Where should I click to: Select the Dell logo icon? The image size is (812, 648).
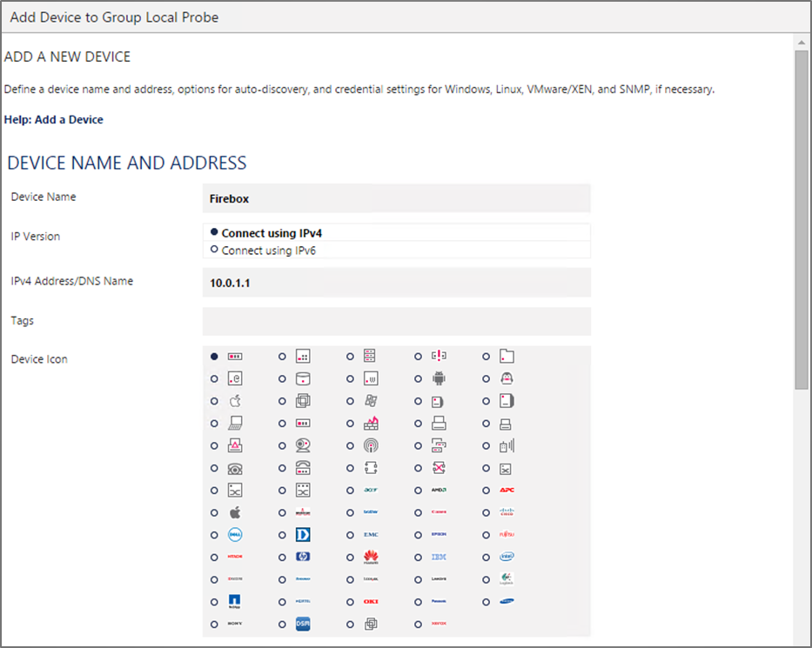pos(234,535)
